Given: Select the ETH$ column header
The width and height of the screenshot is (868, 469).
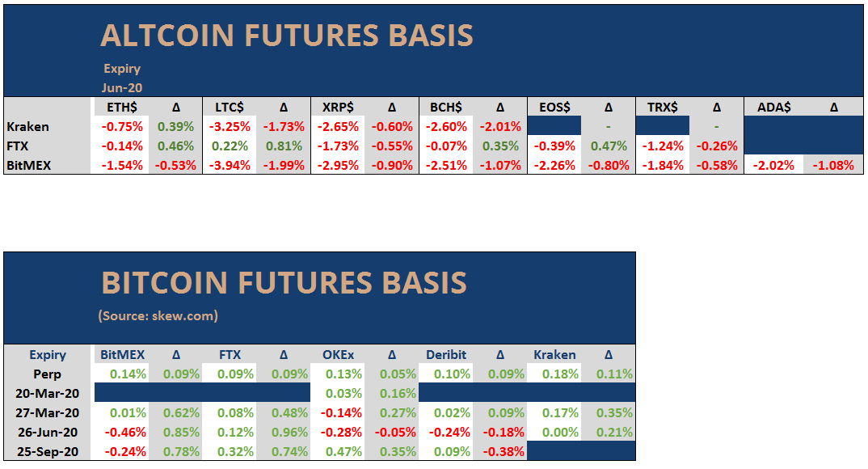Looking at the screenshot, I should (x=122, y=107).
